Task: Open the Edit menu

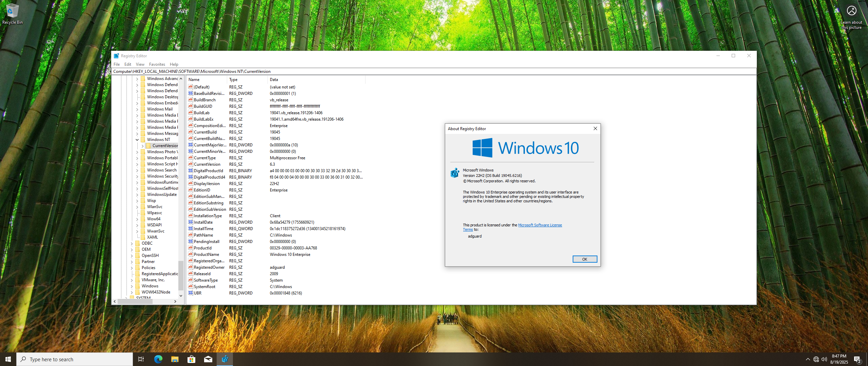Action: [x=128, y=64]
